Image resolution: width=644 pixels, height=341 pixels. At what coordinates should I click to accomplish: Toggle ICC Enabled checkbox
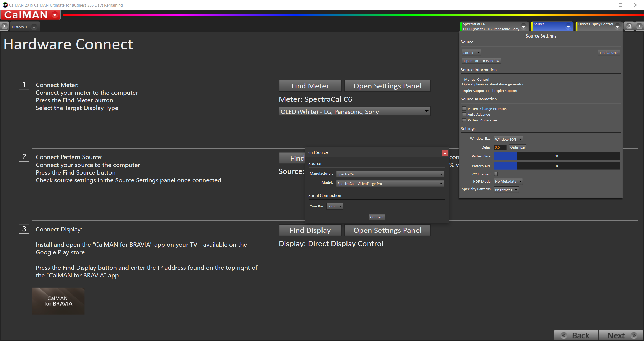496,174
